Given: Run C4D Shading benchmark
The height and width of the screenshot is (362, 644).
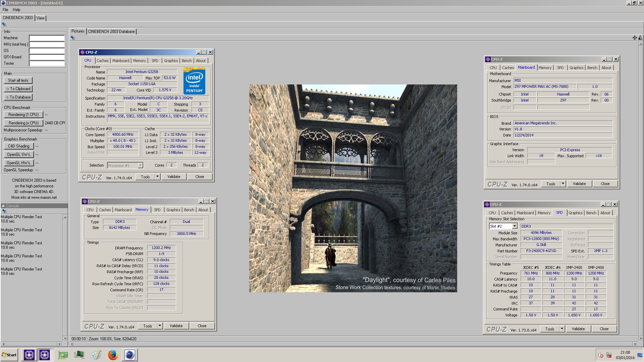Looking at the screenshot, I should point(19,146).
